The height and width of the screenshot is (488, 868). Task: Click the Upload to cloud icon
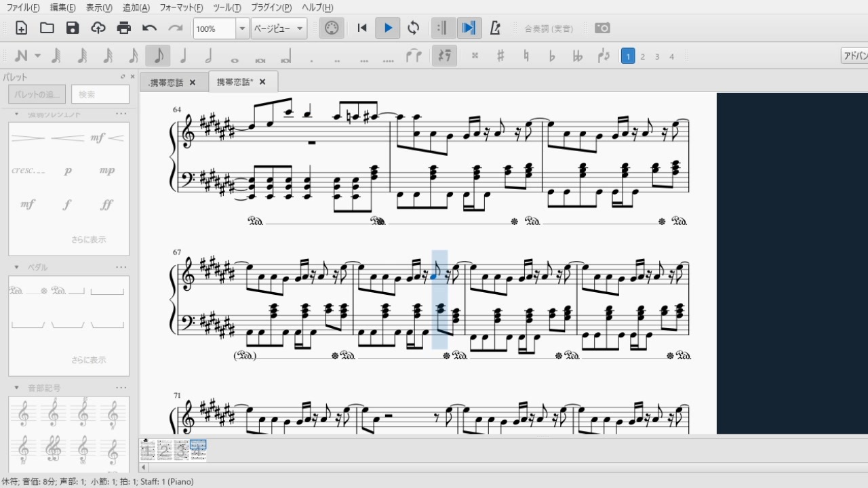tap(98, 28)
